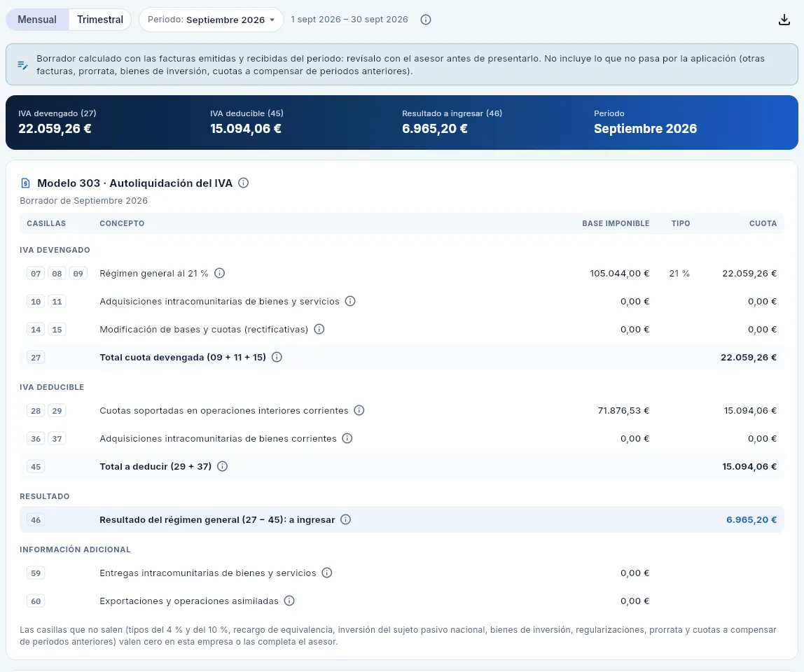Click the IVA devengado (27) summary amount
Viewport: 804px width, 672px height.
pos(55,129)
